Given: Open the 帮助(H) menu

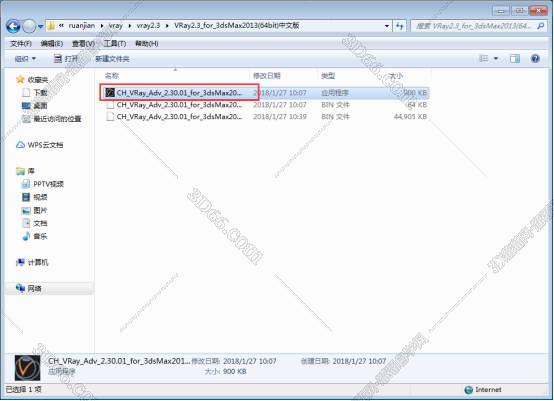Looking at the screenshot, I should [147, 43].
